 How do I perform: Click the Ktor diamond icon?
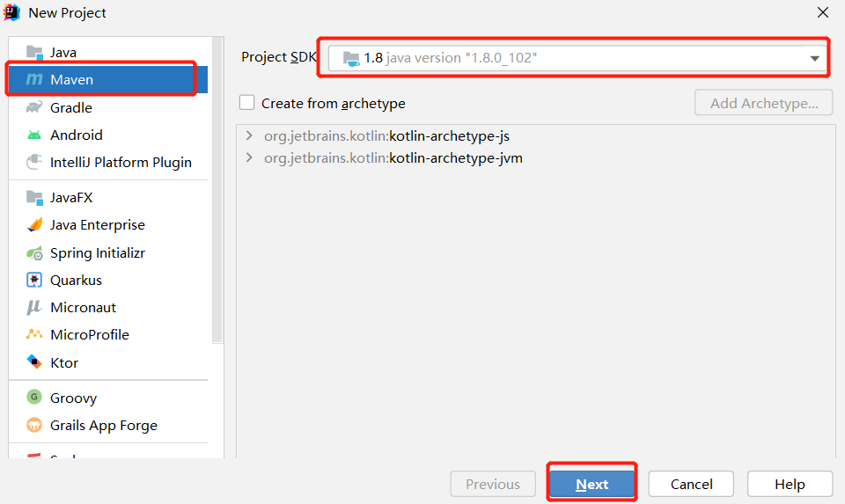[34, 362]
